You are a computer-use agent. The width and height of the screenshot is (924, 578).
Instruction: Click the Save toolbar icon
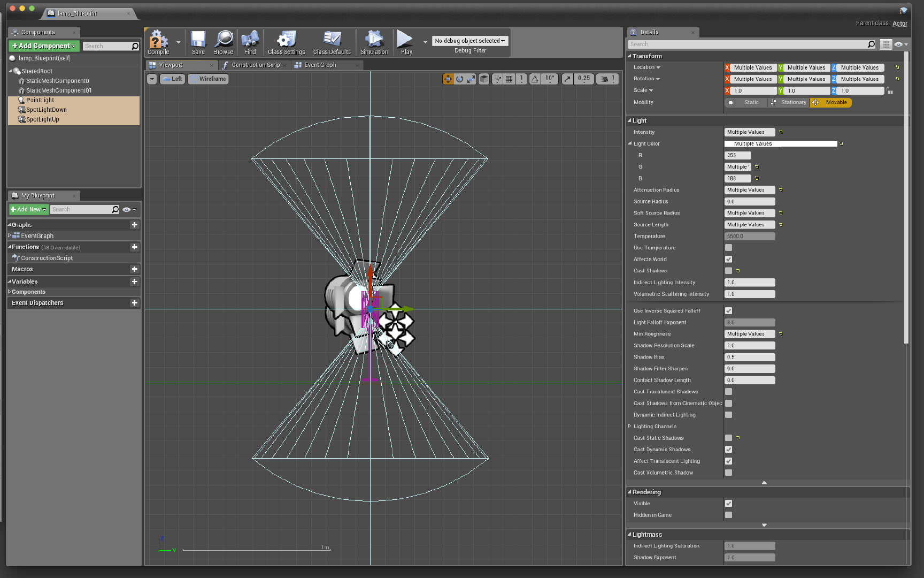click(198, 42)
